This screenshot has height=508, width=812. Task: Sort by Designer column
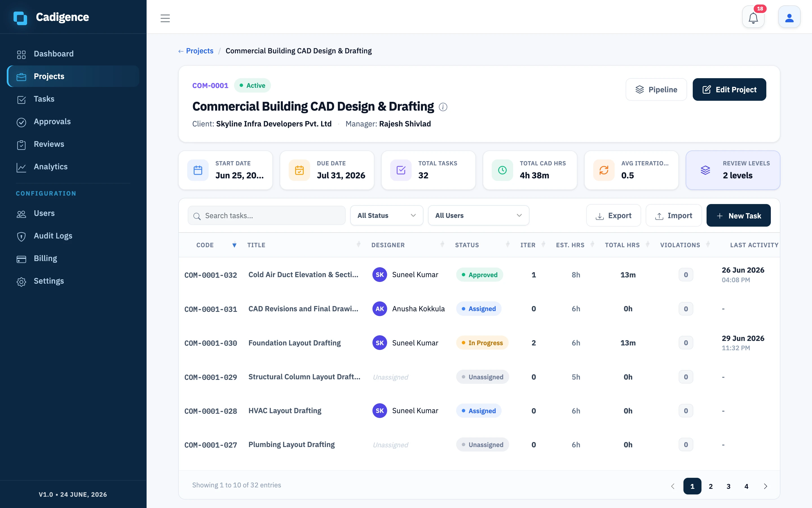click(x=408, y=245)
